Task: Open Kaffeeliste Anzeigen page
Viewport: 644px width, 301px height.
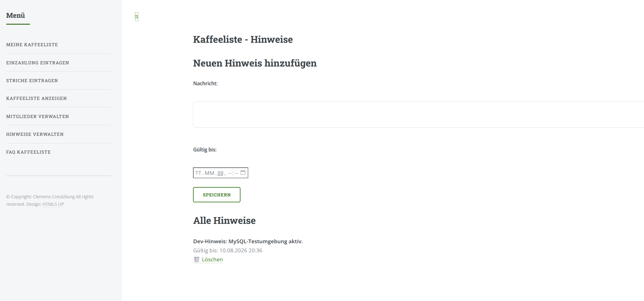Action: click(37, 98)
